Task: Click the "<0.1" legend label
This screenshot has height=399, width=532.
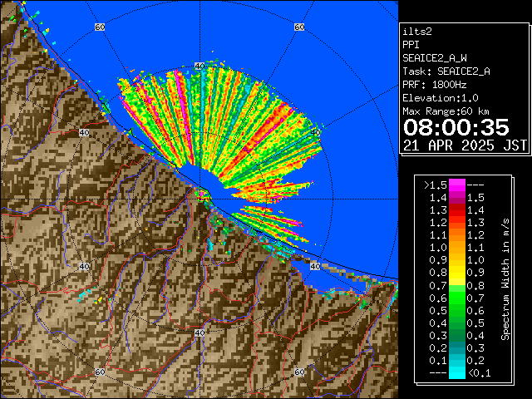Action: (480, 373)
